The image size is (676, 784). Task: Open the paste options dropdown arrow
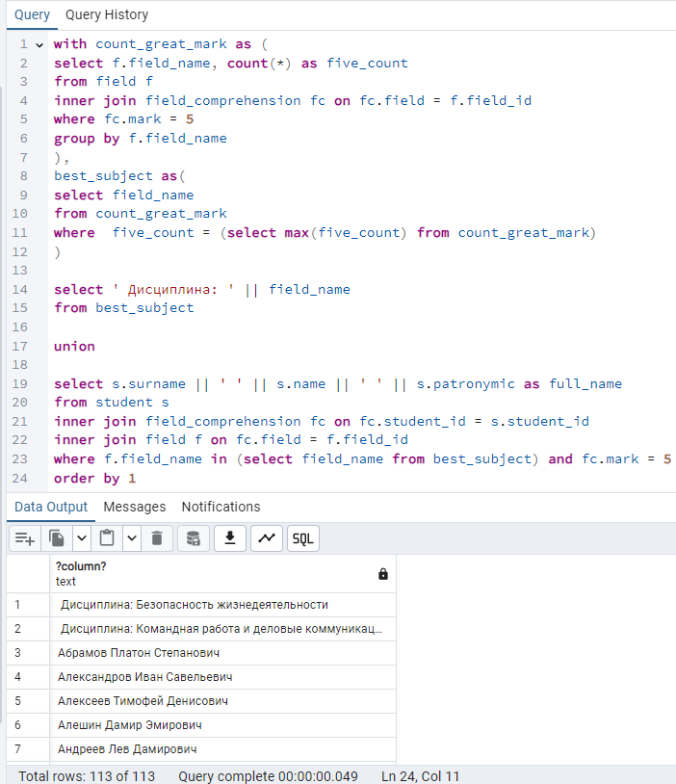click(132, 538)
